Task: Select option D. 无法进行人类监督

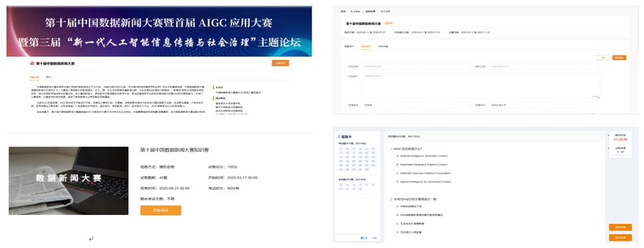Action: click(x=393, y=232)
